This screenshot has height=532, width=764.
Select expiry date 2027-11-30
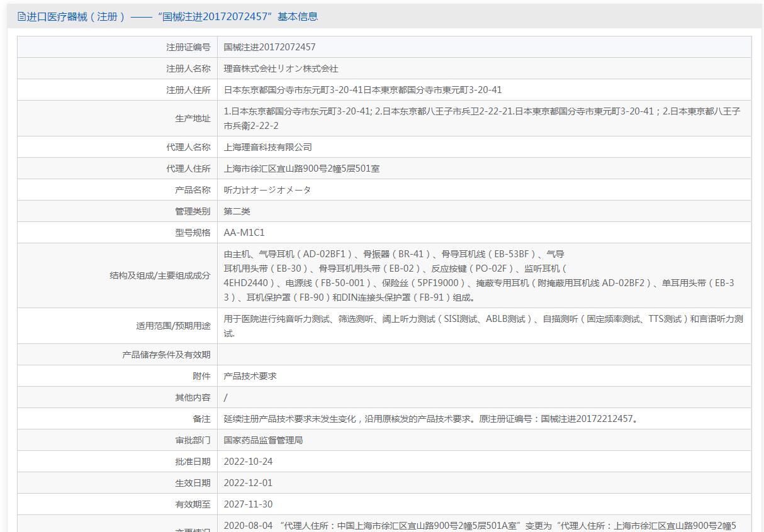[x=249, y=504]
